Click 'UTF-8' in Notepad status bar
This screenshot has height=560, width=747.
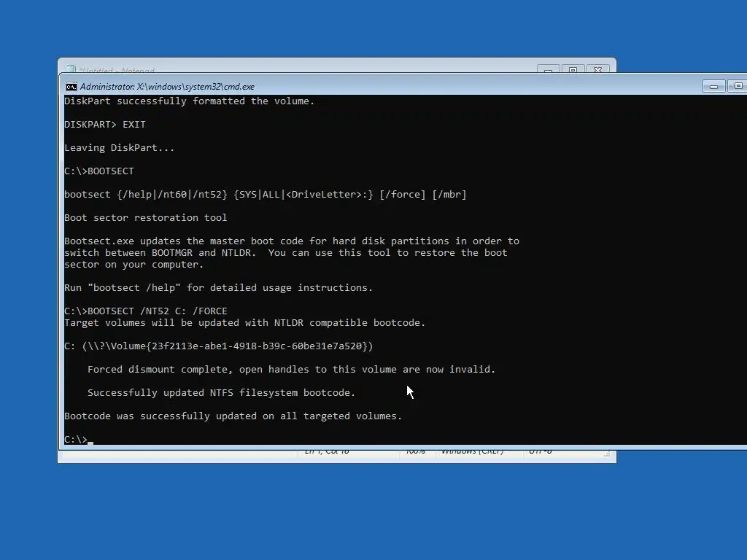pos(541,451)
